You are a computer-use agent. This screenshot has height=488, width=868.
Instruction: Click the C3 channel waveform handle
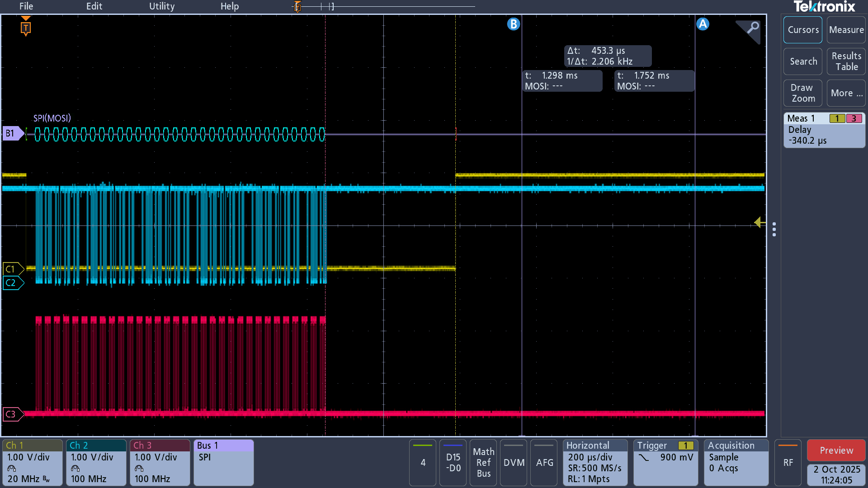pyautogui.click(x=13, y=414)
